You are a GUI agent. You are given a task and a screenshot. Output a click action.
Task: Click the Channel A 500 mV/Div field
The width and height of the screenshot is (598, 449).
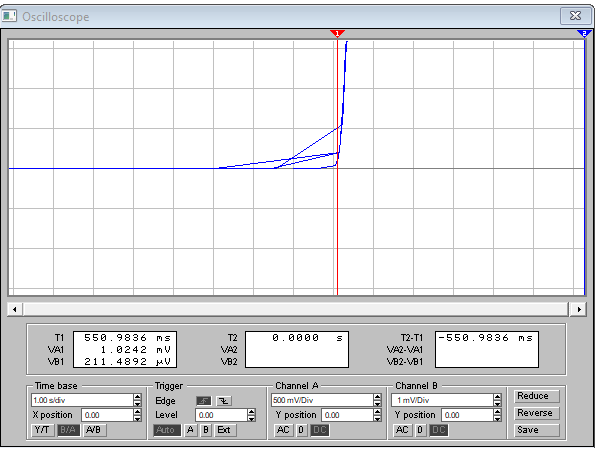tap(322, 400)
